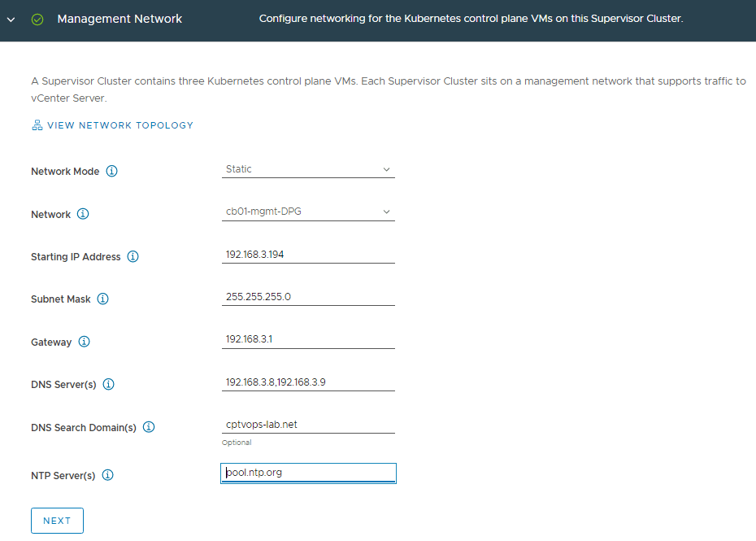The width and height of the screenshot is (756, 541).
Task: Open the View Network Topology link
Action: (120, 125)
